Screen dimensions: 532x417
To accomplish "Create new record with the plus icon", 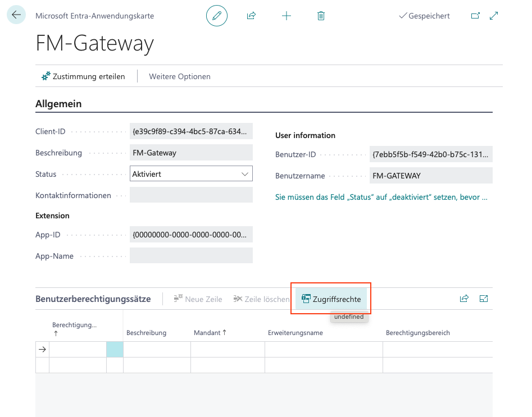I will click(287, 16).
